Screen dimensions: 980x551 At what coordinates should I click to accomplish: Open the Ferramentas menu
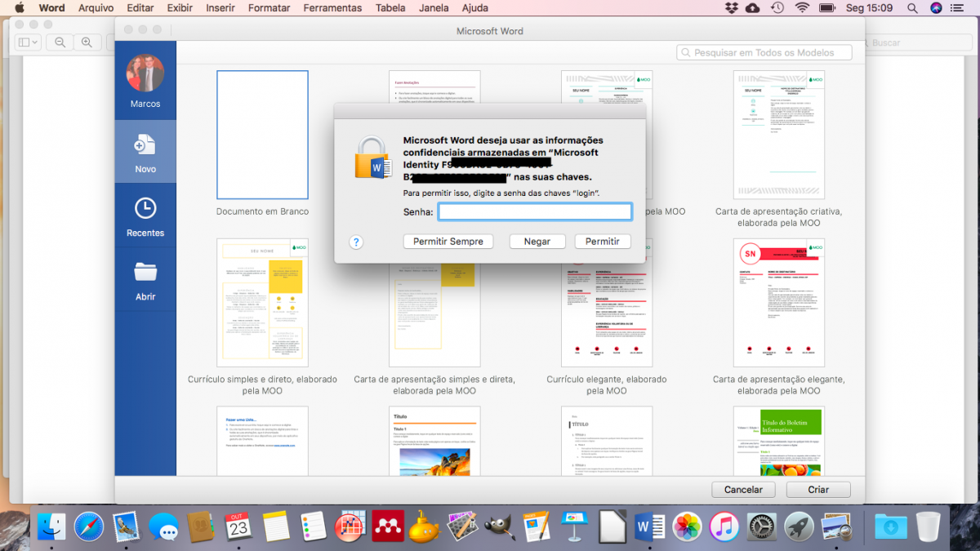[332, 7]
